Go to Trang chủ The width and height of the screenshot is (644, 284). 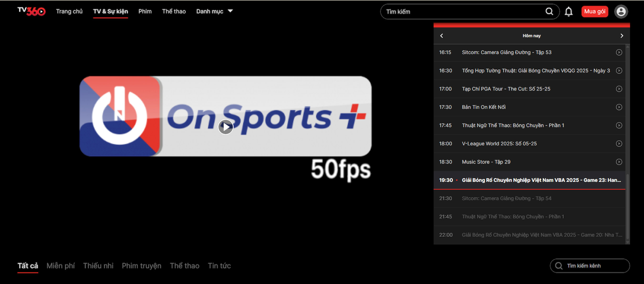click(x=69, y=11)
